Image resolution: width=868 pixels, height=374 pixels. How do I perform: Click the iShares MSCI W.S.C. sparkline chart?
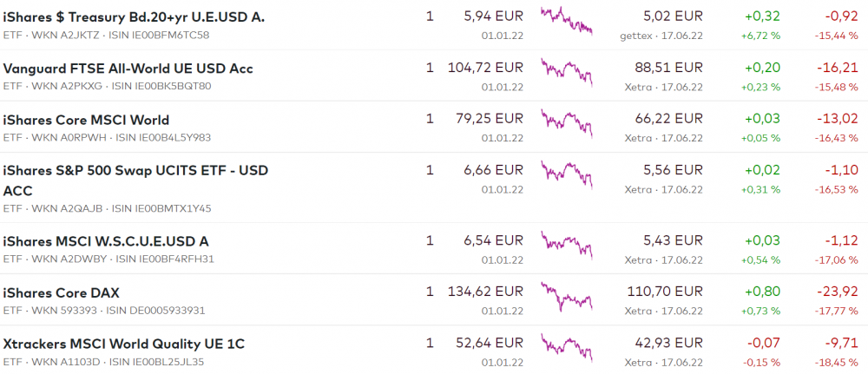click(566, 246)
